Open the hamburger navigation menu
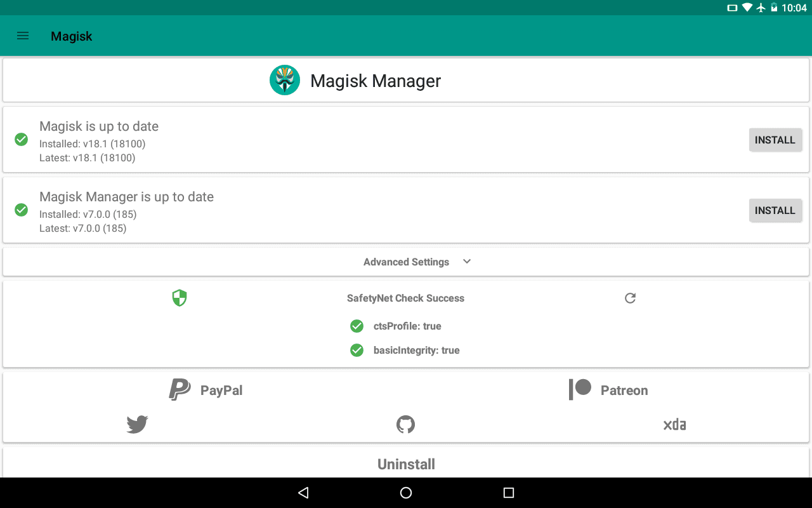812x508 pixels. pyautogui.click(x=23, y=36)
